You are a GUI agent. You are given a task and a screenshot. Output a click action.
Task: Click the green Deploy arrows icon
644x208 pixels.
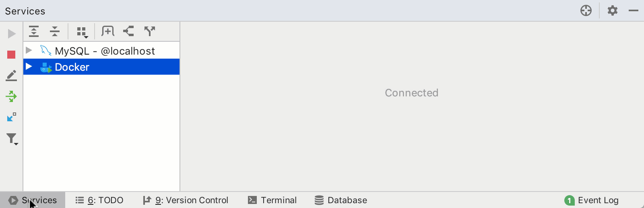pyautogui.click(x=11, y=96)
